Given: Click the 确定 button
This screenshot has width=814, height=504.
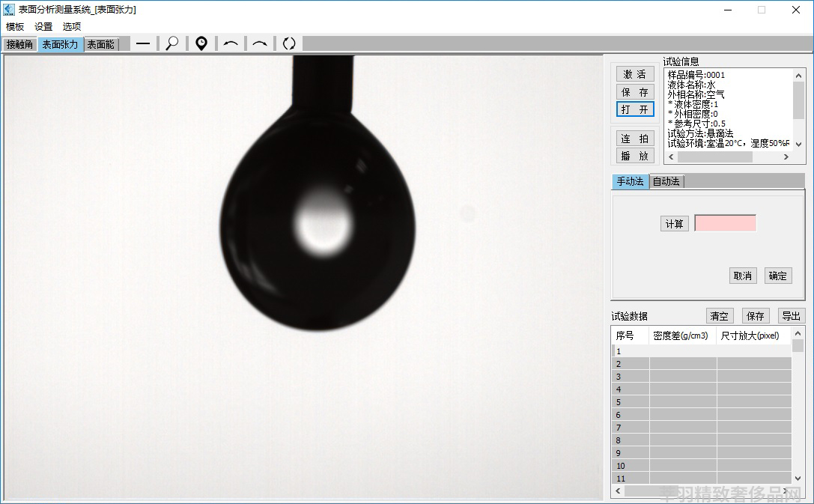Looking at the screenshot, I should tap(777, 276).
